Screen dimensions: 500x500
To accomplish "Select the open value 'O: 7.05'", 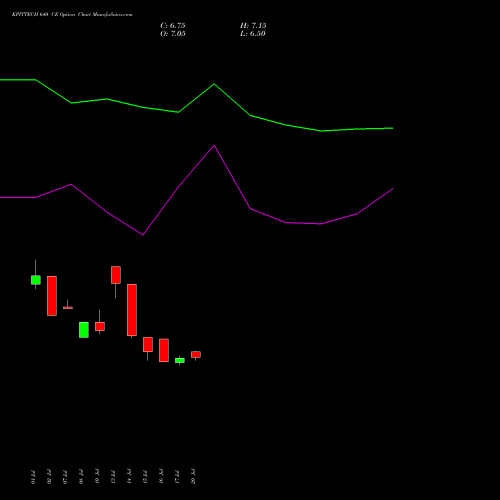I will tap(173, 34).
